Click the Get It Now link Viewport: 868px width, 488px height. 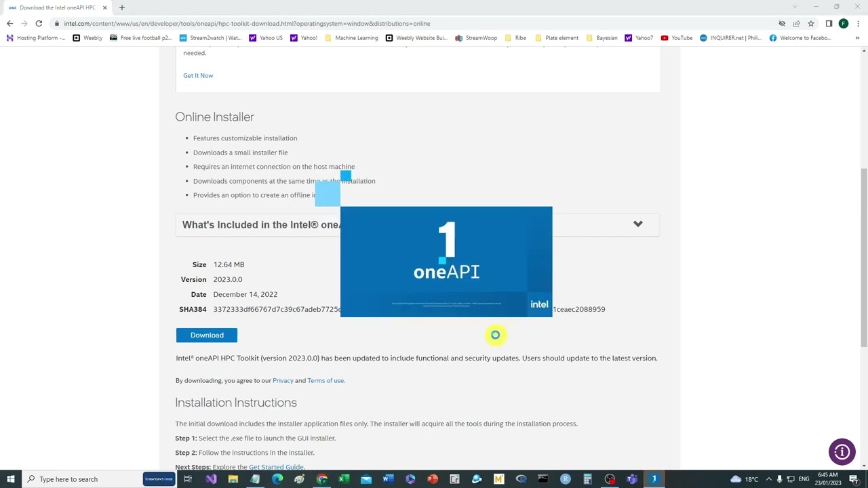pyautogui.click(x=198, y=75)
